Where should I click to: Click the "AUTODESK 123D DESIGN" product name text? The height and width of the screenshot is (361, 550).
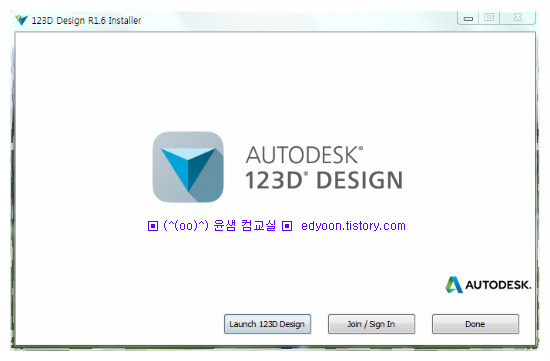point(324,168)
